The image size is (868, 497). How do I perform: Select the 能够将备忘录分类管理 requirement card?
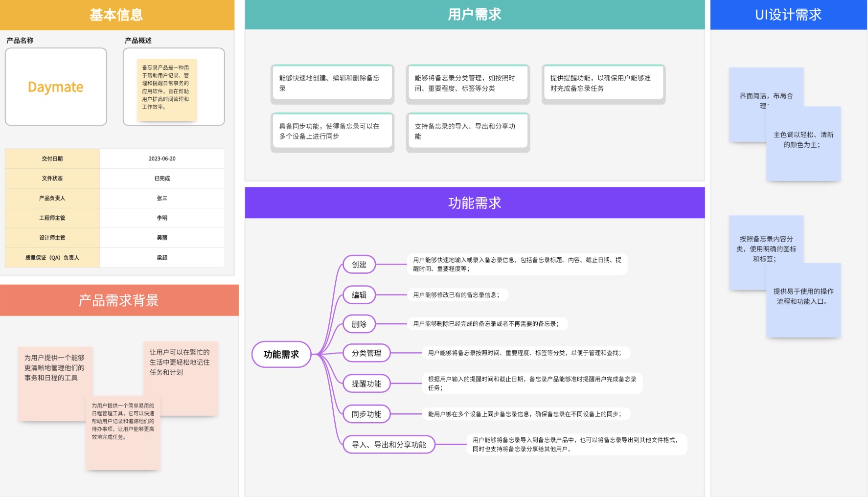[x=468, y=84]
